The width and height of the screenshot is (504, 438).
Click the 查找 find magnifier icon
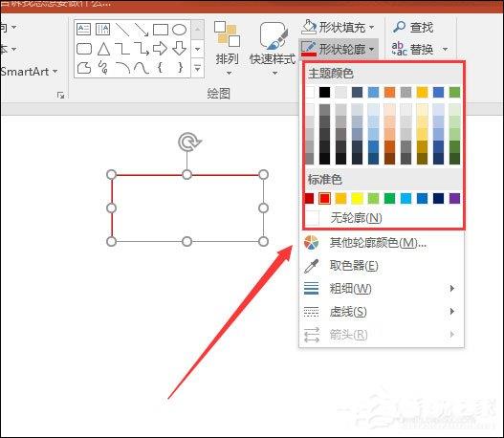coord(399,27)
